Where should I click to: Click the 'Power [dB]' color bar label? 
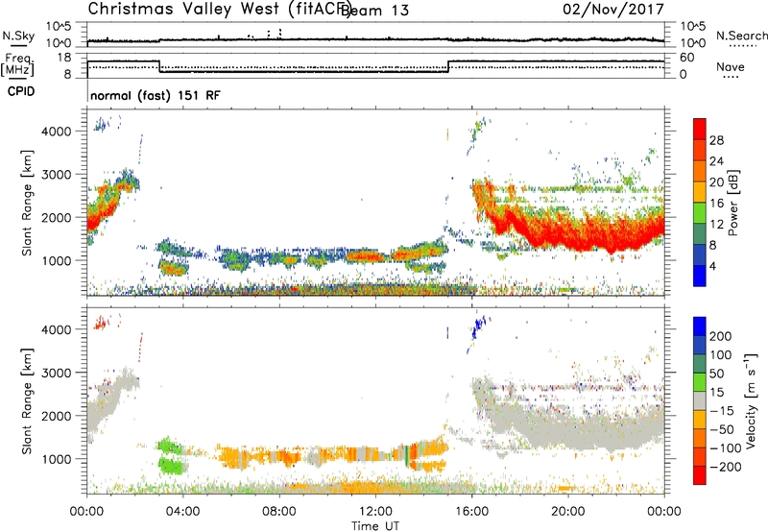[733, 203]
